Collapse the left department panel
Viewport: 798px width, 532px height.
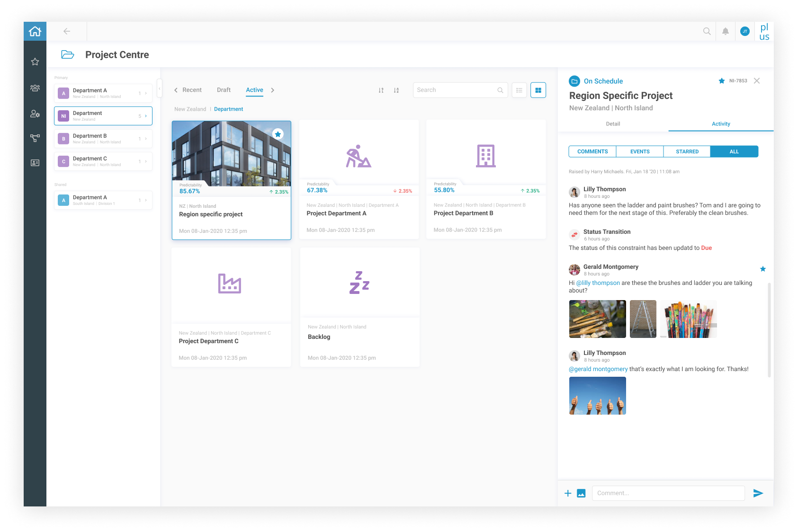point(160,88)
